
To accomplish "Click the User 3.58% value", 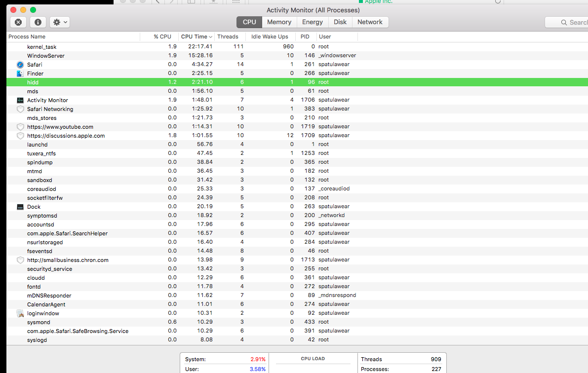I will 258,369.
